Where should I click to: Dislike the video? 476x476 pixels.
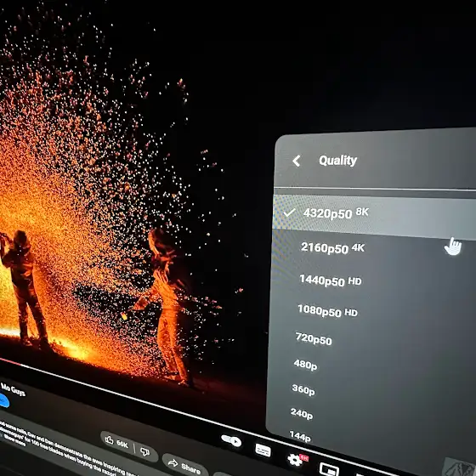145,452
